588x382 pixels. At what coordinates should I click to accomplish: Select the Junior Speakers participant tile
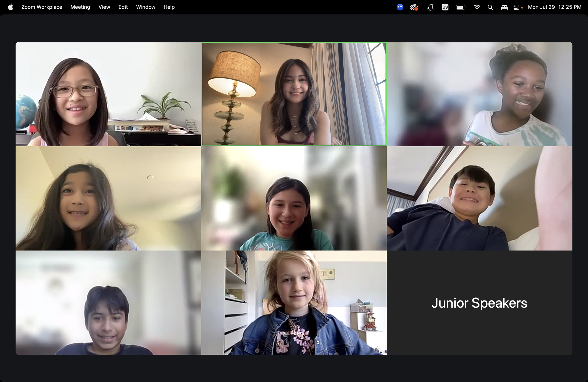pos(479,303)
